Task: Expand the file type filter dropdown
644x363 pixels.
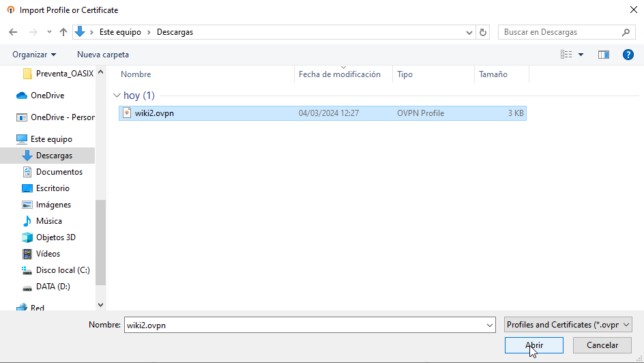Action: pos(568,325)
